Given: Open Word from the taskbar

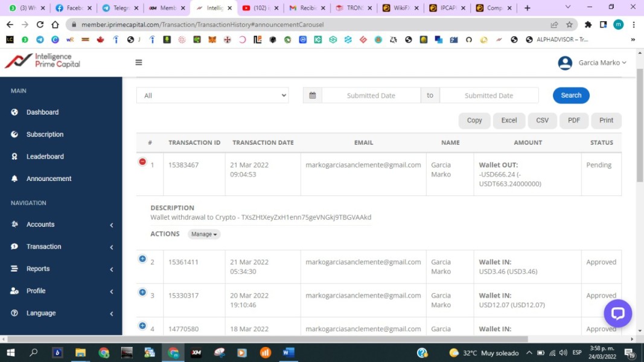Looking at the screenshot, I should coord(289,352).
